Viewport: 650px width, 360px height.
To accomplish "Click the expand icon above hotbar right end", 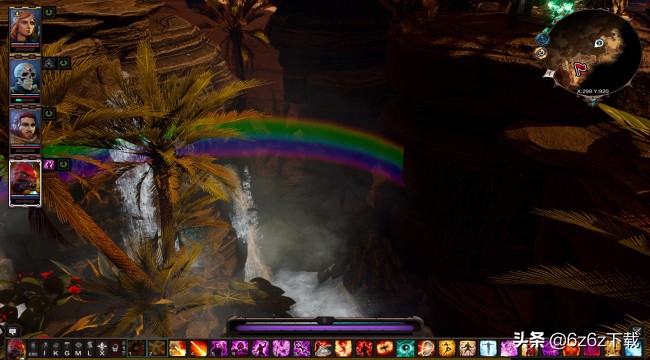I will [x=637, y=331].
